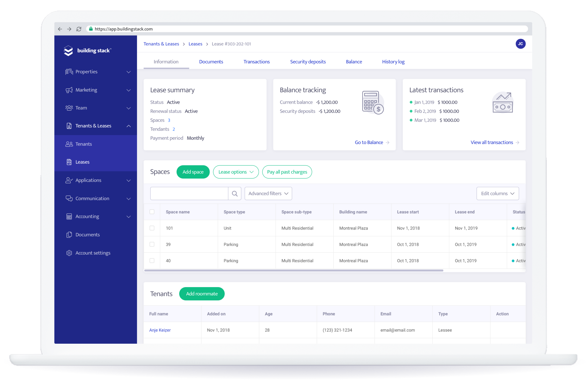588x381 pixels.
Task: Click the Marketing megaphone icon
Action: click(69, 90)
